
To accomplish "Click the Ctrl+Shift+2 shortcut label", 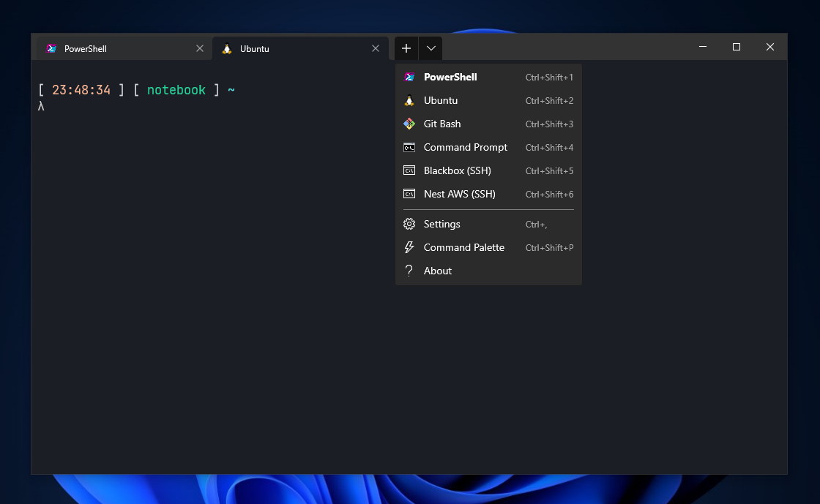I will [549, 101].
